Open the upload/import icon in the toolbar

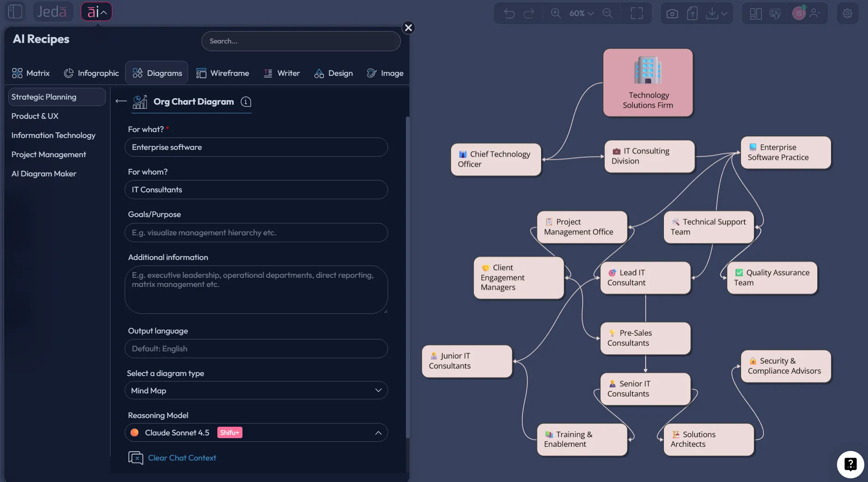point(692,13)
